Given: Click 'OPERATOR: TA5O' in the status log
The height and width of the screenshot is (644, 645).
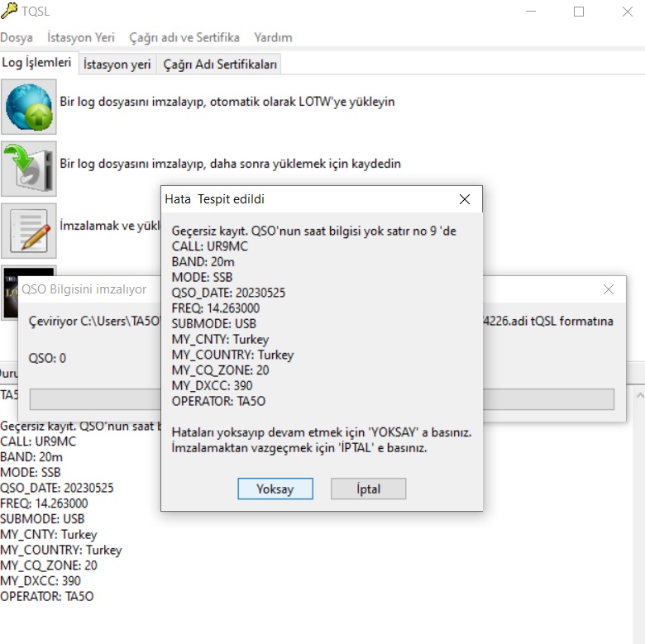Looking at the screenshot, I should 47,596.
